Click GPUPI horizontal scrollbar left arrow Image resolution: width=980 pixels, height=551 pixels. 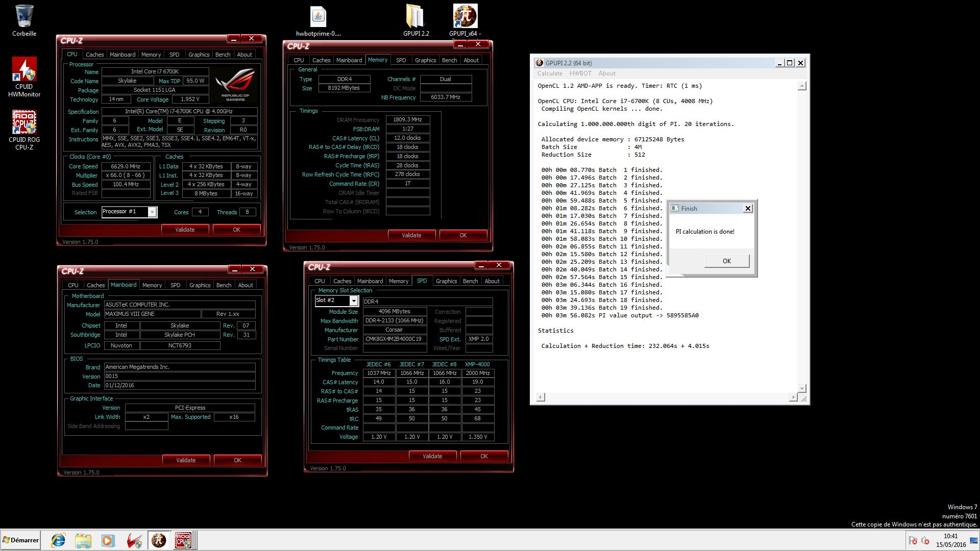tap(541, 397)
